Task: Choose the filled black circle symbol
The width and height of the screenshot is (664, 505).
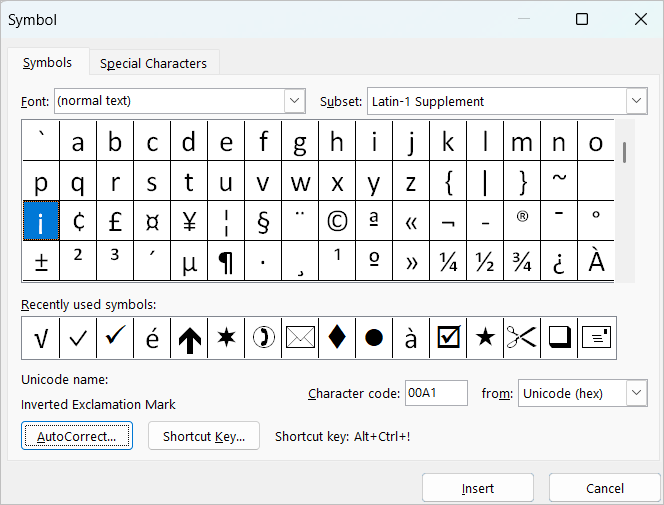Action: (x=374, y=338)
